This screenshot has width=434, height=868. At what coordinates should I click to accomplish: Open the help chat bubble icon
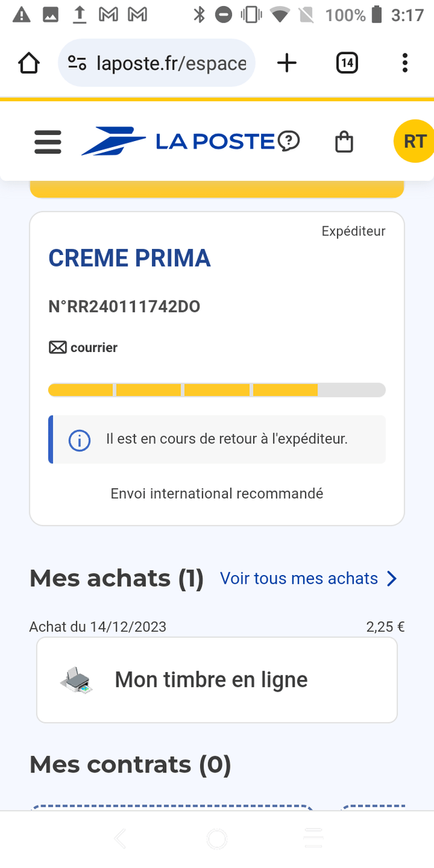click(x=288, y=141)
